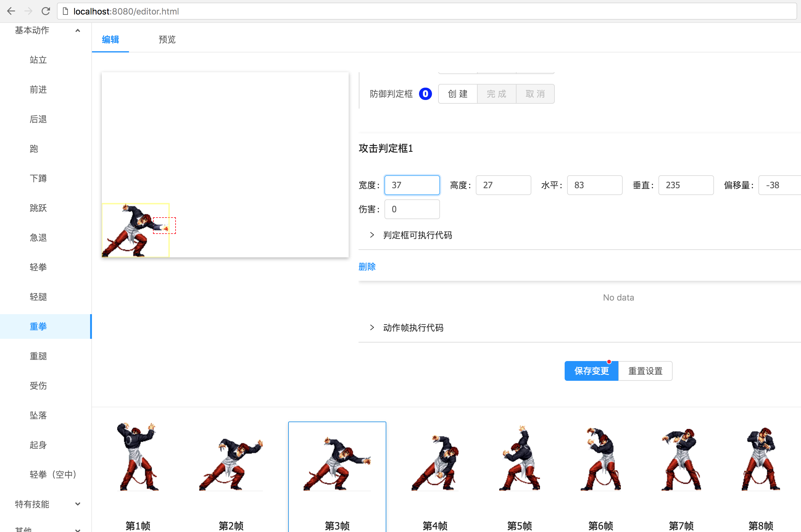Click the 高度 input field

pos(503,185)
